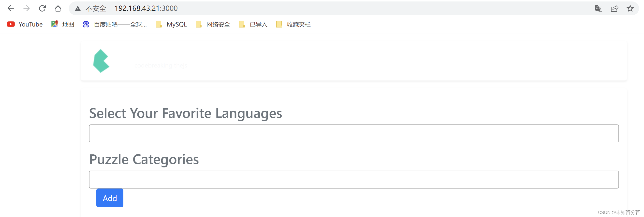Focus the Puzzle Categories input field
The image size is (644, 217).
[354, 179]
